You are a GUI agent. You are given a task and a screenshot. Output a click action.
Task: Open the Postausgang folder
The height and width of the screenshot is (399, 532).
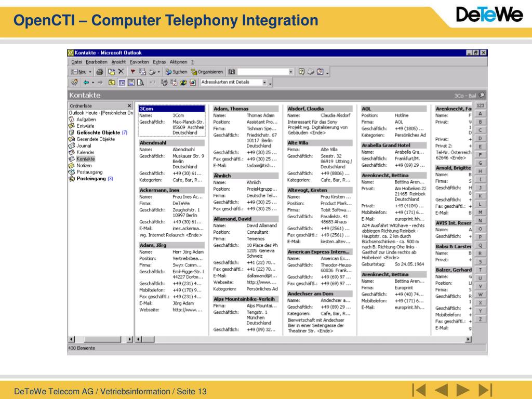pos(89,172)
